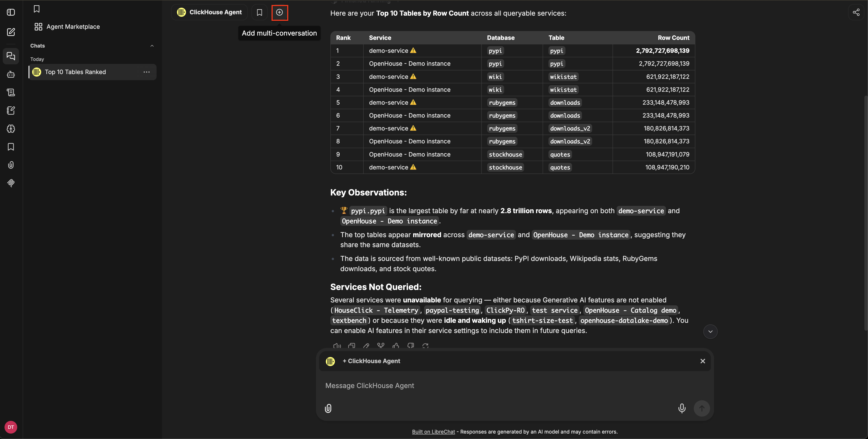Image resolution: width=868 pixels, height=439 pixels.
Task: Click the header bookmark button
Action: click(x=260, y=12)
